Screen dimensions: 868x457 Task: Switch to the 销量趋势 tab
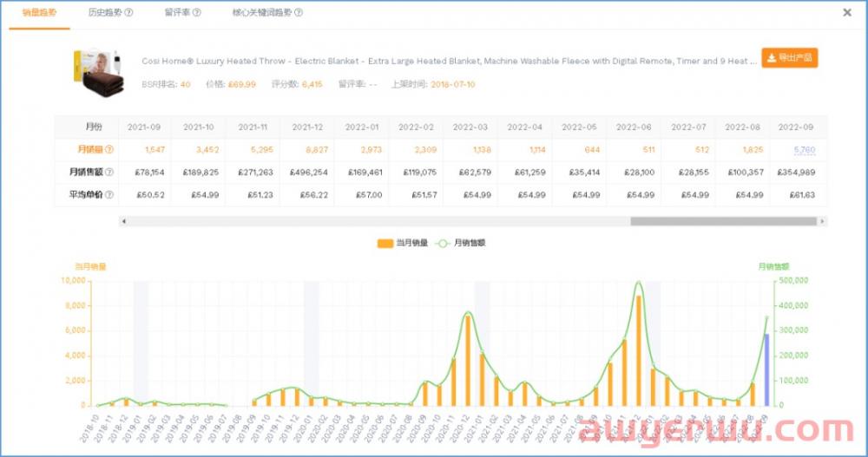coord(39,12)
